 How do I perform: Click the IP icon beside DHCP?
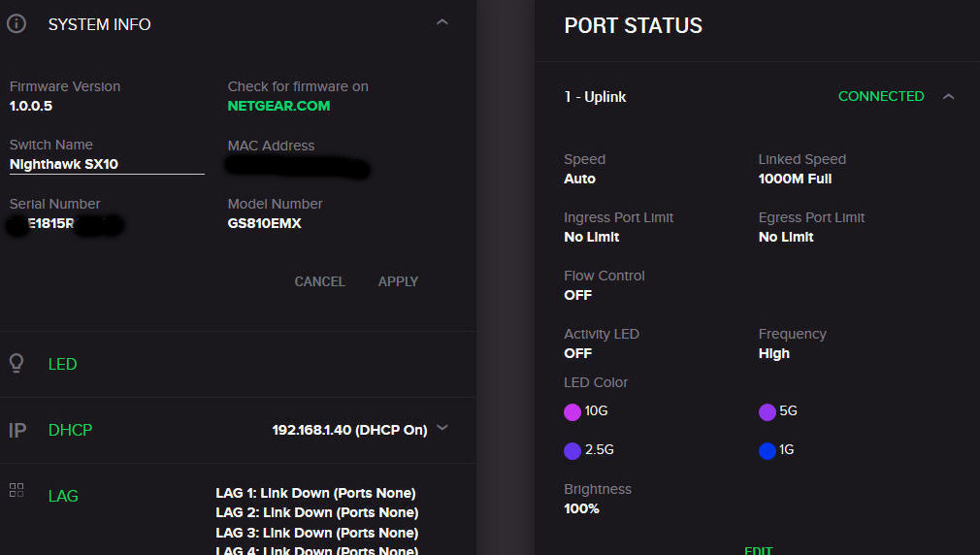coord(16,430)
